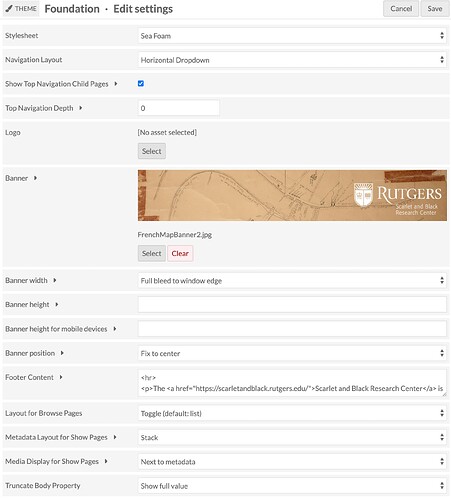This screenshot has height=500, width=451.
Task: Click the Cancel button
Action: [401, 9]
